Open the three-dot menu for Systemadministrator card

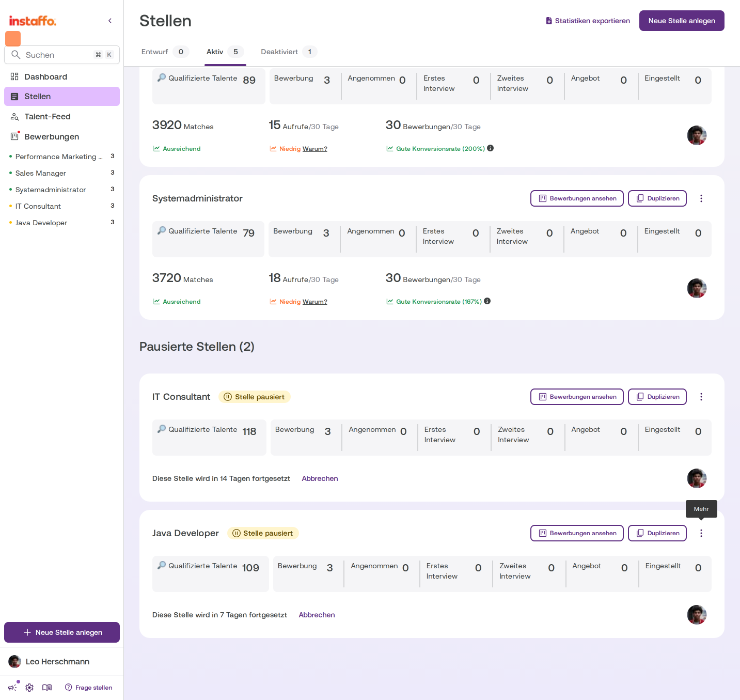(x=701, y=198)
